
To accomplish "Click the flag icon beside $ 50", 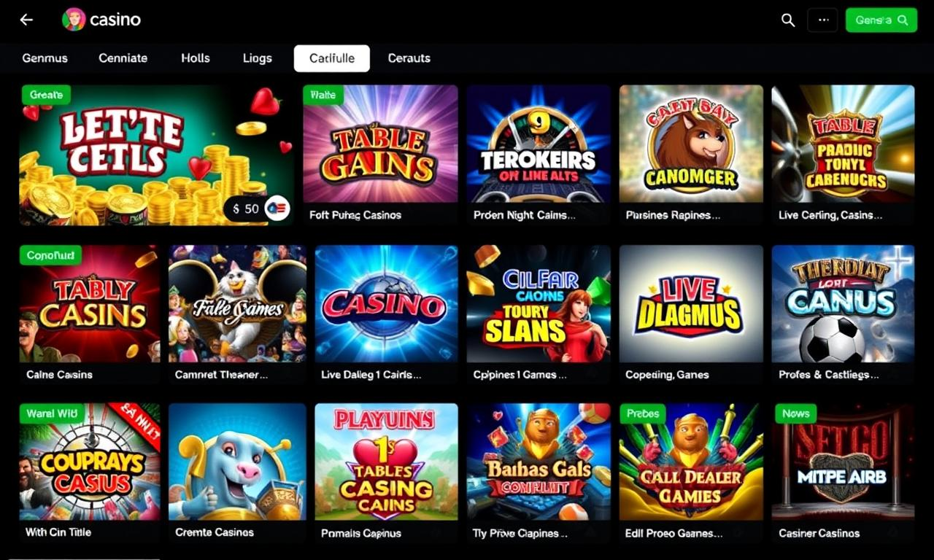I will (x=277, y=209).
